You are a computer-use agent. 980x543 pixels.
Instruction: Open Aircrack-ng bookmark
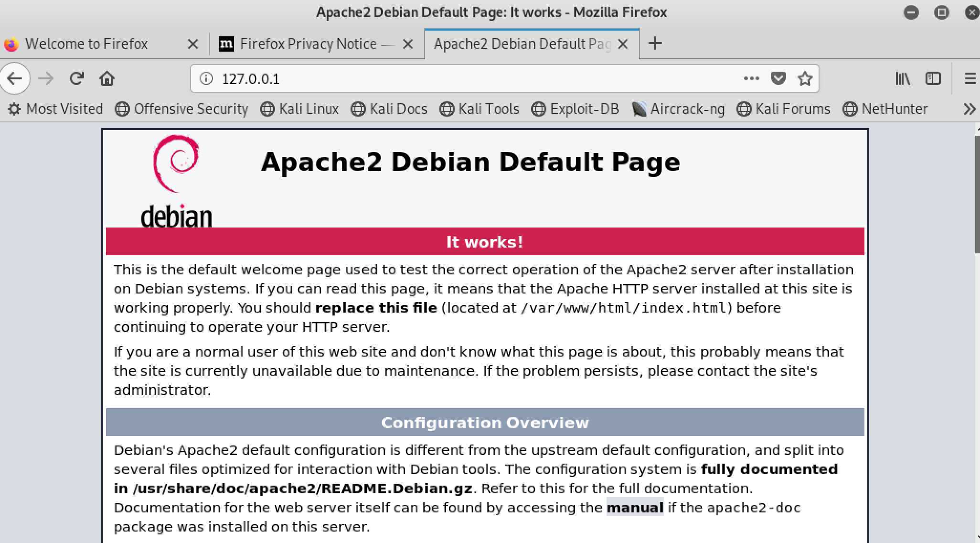[678, 109]
